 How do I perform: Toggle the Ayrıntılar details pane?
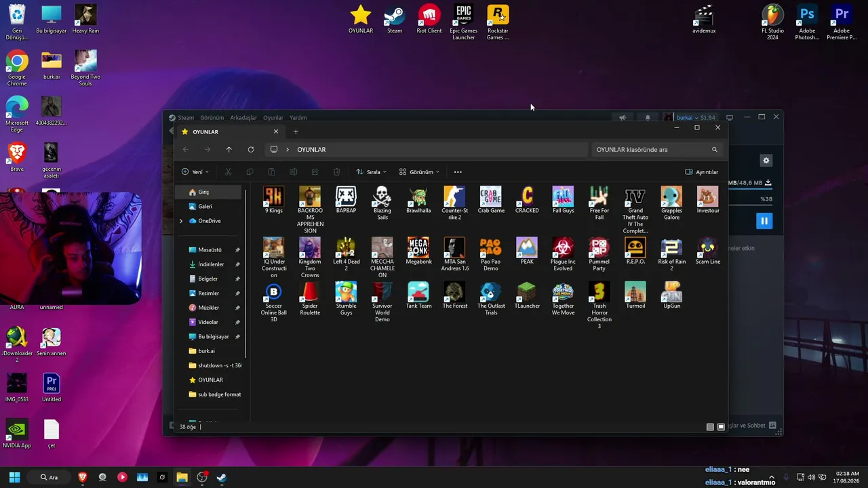tap(701, 172)
